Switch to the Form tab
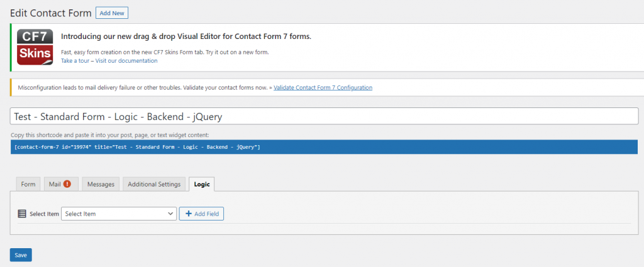 tap(28, 184)
